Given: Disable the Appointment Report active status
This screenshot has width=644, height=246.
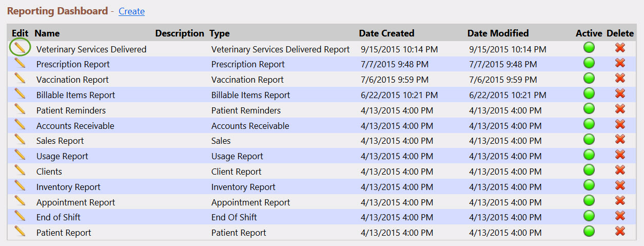Looking at the screenshot, I should (x=589, y=201).
